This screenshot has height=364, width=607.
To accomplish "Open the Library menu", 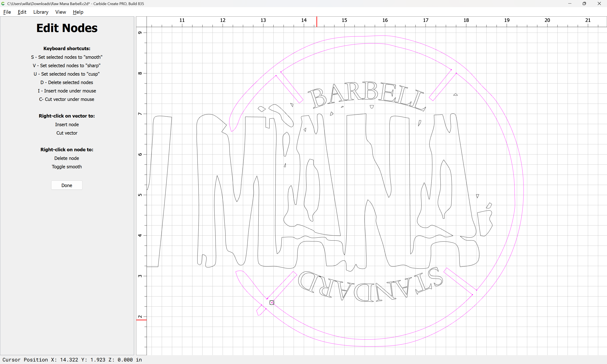I will pyautogui.click(x=41, y=12).
